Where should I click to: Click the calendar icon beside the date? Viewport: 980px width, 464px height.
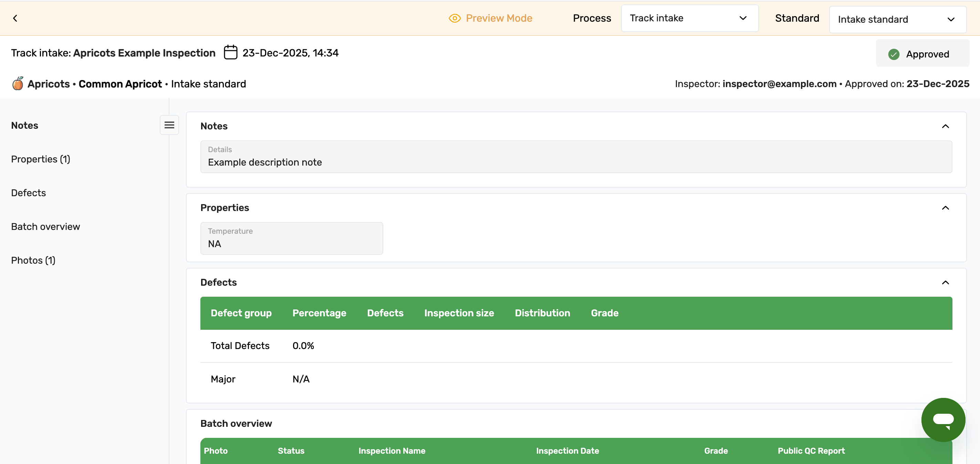(230, 52)
